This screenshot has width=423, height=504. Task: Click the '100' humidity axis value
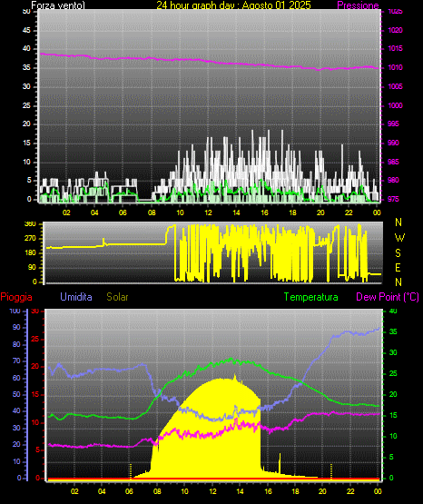click(15, 311)
